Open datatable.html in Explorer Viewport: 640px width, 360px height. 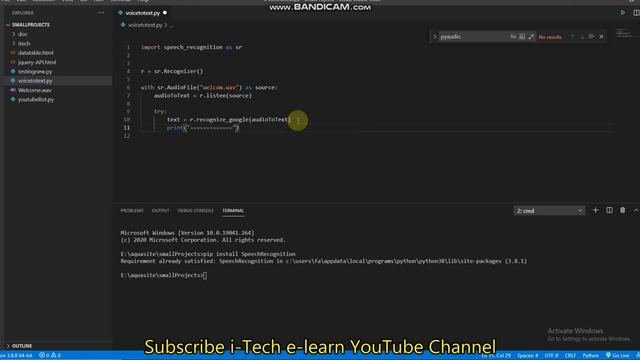pos(36,53)
